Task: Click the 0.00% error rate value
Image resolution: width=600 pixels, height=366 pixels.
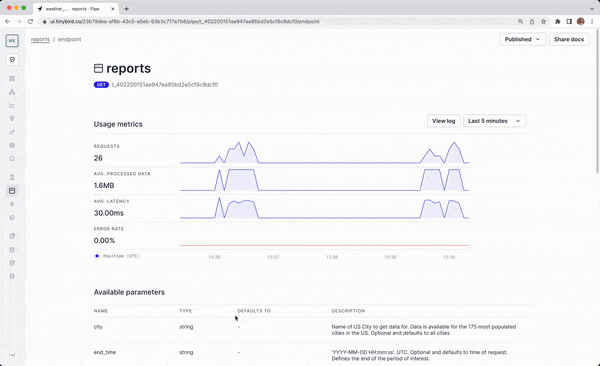Action: click(x=104, y=241)
